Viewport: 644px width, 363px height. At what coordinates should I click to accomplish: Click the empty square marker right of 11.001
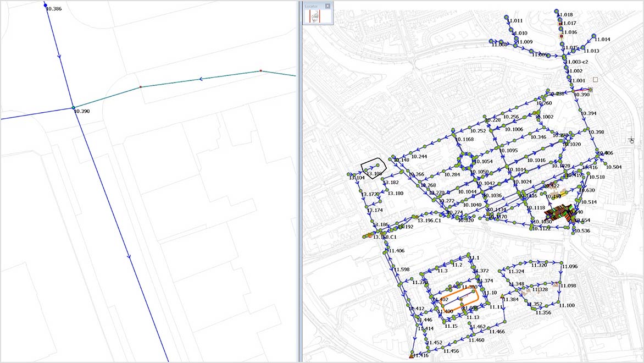click(595, 80)
